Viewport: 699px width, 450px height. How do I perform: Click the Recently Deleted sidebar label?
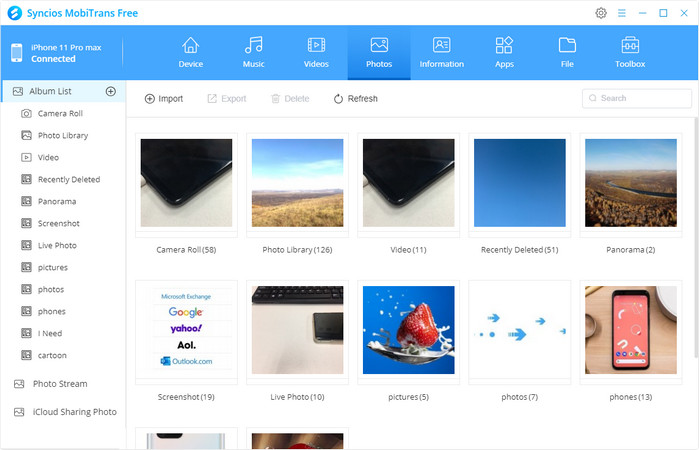point(69,179)
